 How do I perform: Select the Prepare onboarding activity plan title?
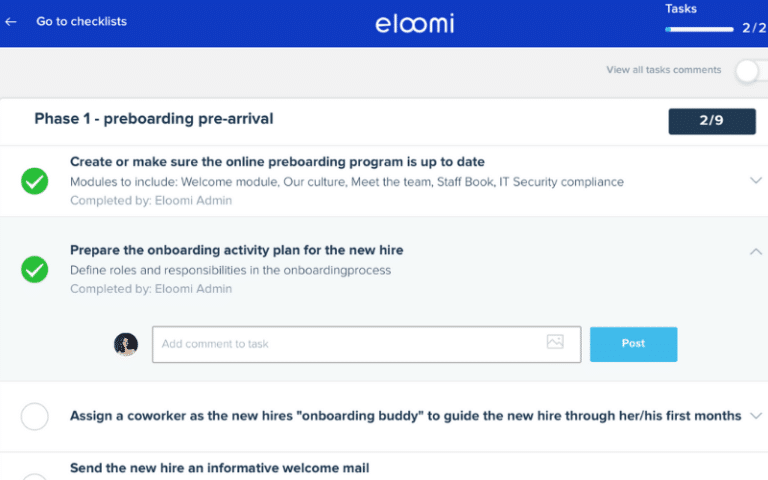coord(237,250)
